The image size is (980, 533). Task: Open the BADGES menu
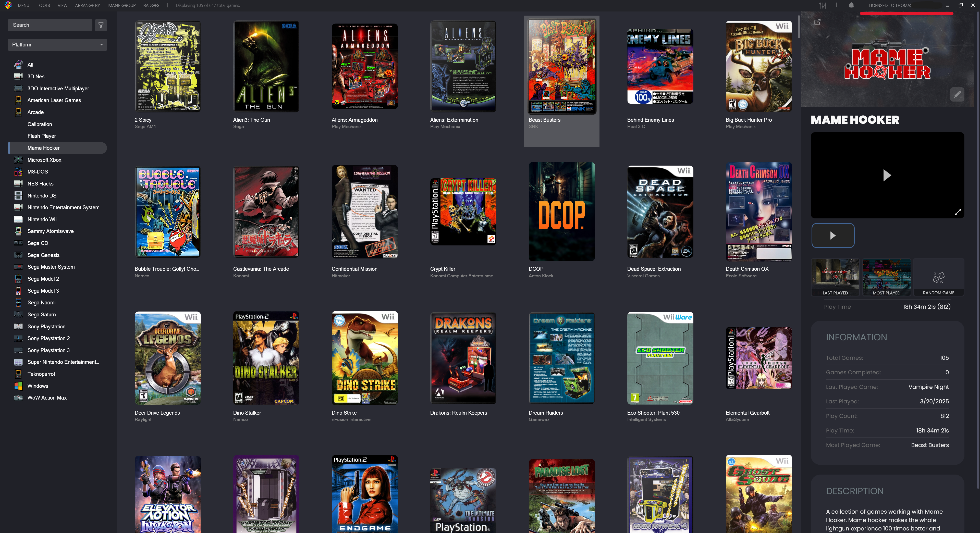click(151, 5)
